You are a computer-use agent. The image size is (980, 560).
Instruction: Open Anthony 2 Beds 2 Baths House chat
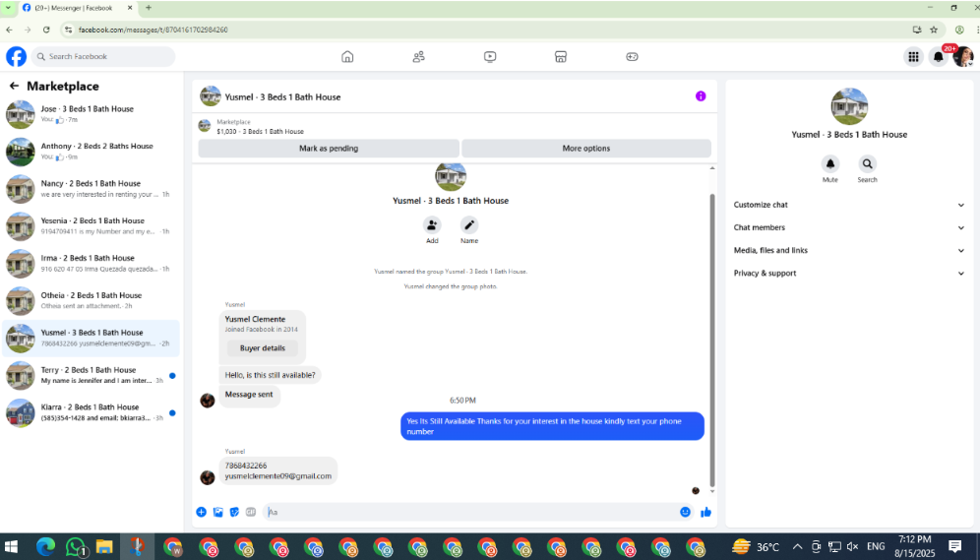[92, 152]
